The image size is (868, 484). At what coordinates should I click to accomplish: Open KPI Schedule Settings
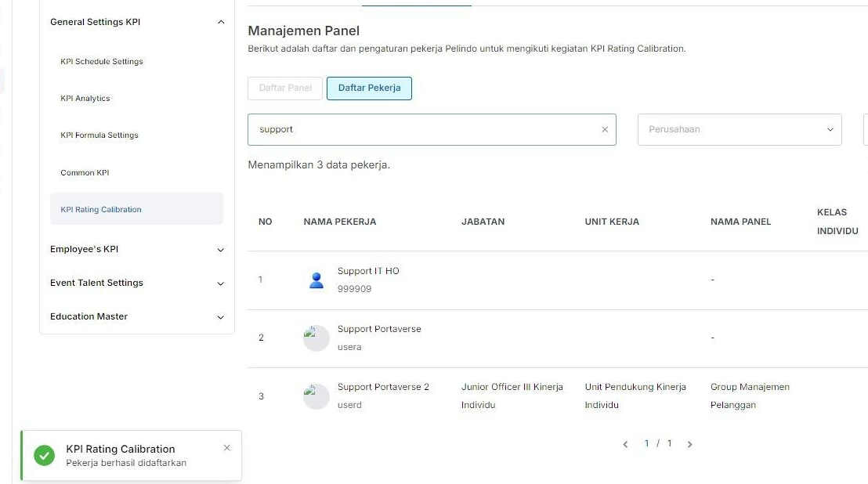click(x=102, y=62)
